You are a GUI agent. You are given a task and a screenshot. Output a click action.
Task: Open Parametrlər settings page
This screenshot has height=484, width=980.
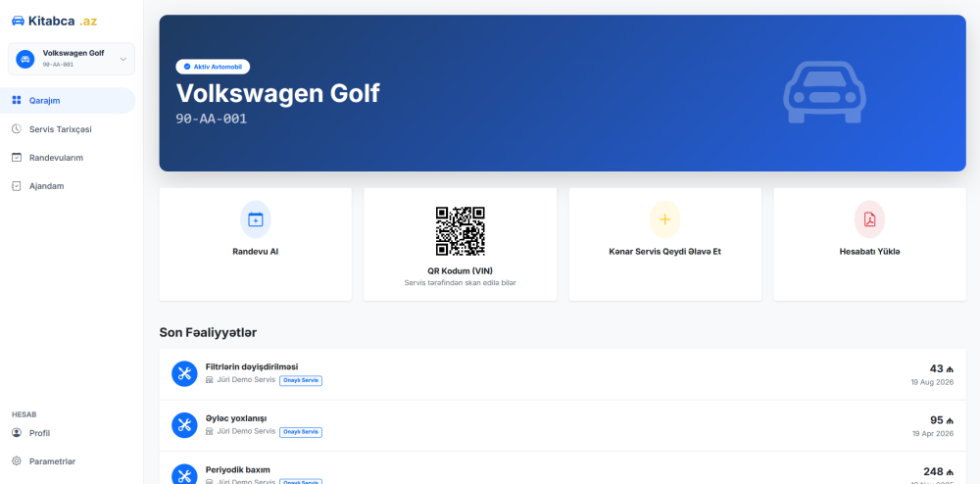pyautogui.click(x=68, y=461)
